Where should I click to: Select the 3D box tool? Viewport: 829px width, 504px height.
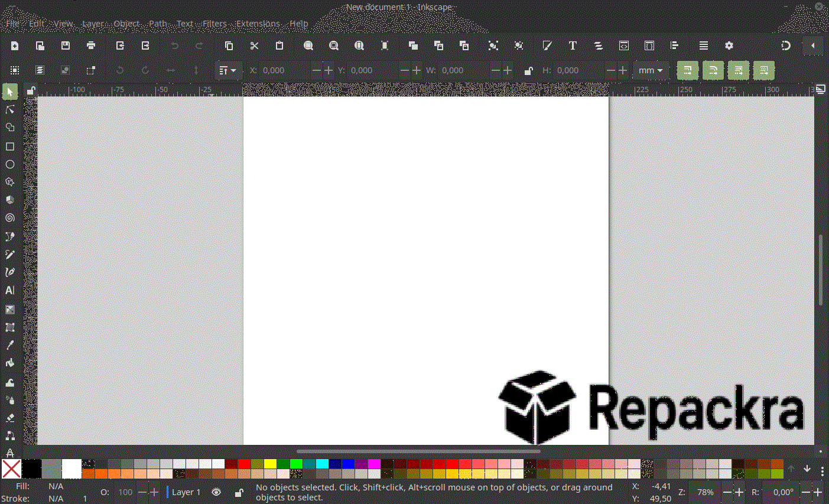click(x=10, y=200)
